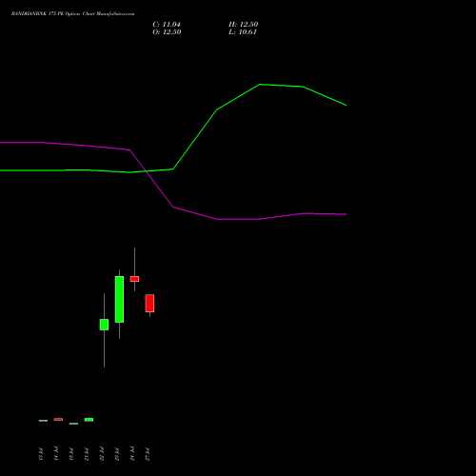Click the open value O: 12.50
The image size is (476, 476).
pos(167,32)
